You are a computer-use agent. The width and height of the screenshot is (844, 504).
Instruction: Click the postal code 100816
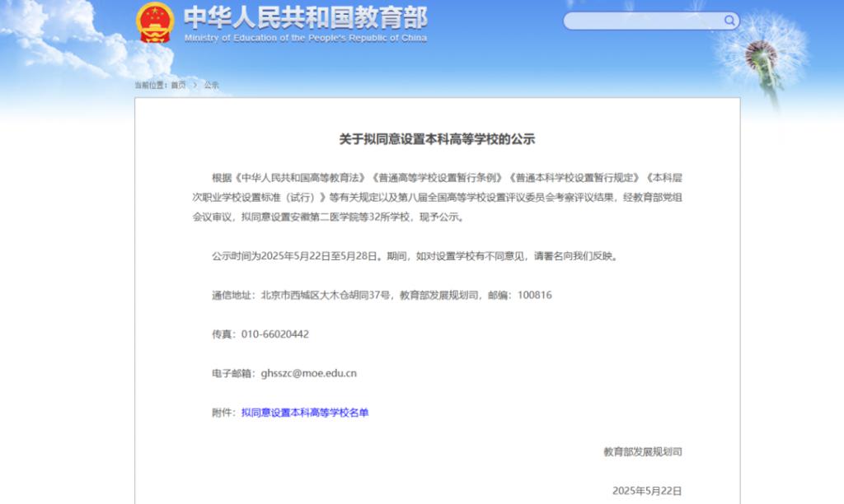[534, 295]
